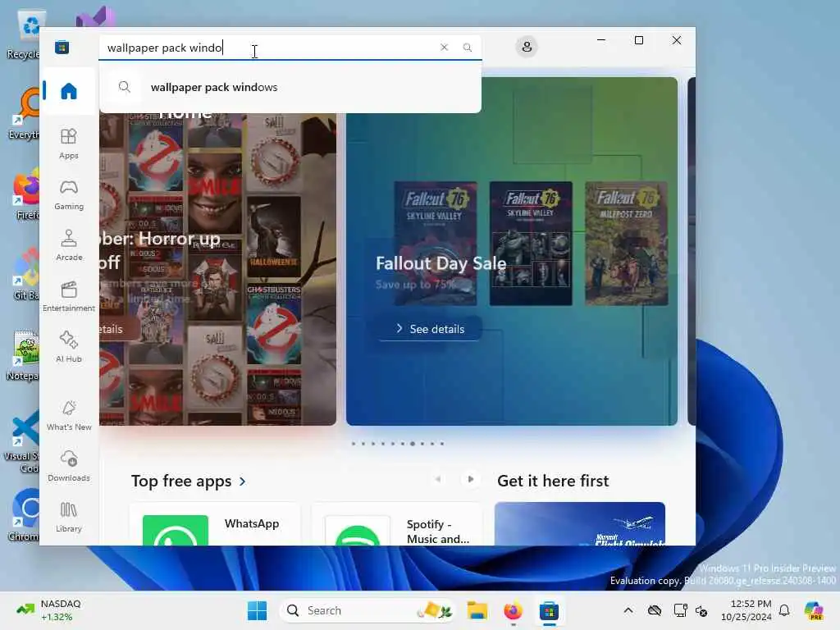This screenshot has height=630, width=840.
Task: Open AI Hub in the sidebar
Action: 69,347
